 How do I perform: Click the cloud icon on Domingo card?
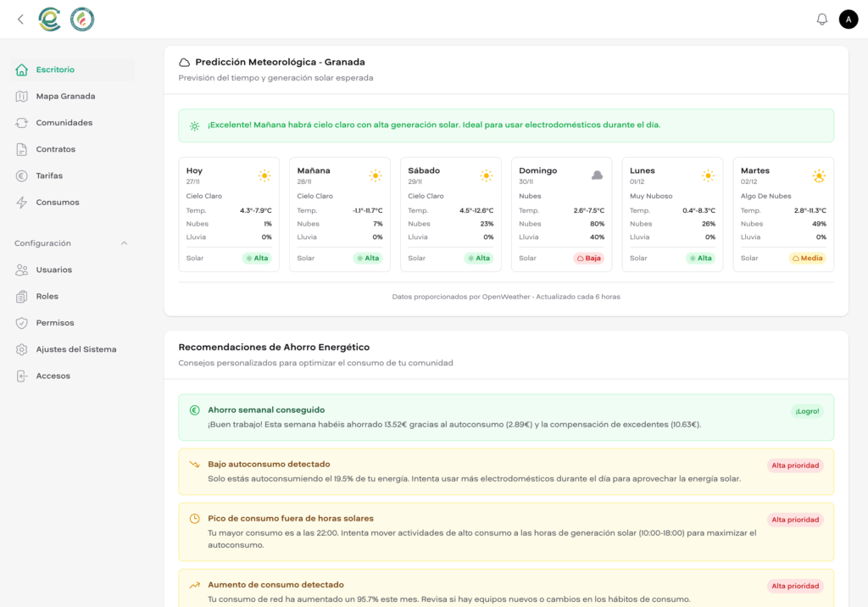(598, 175)
